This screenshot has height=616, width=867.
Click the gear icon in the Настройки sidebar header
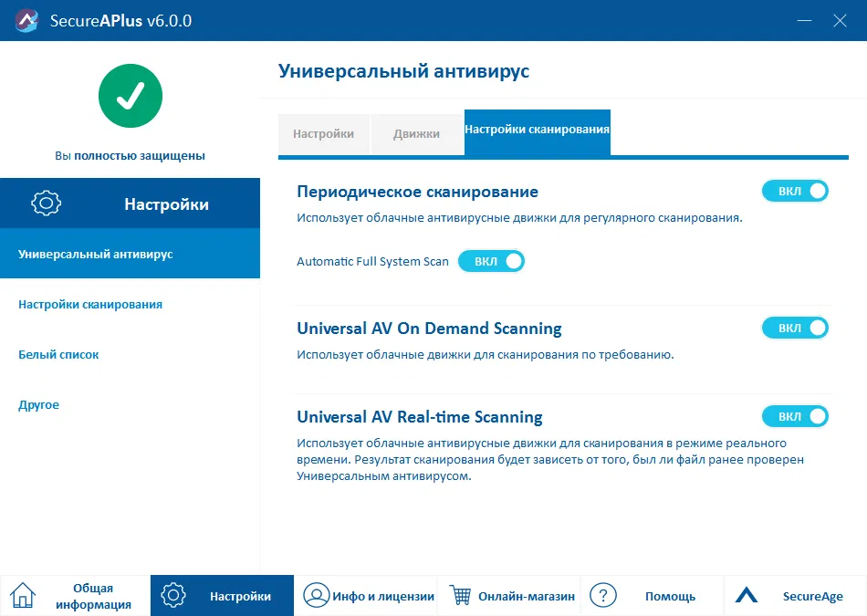click(46, 203)
